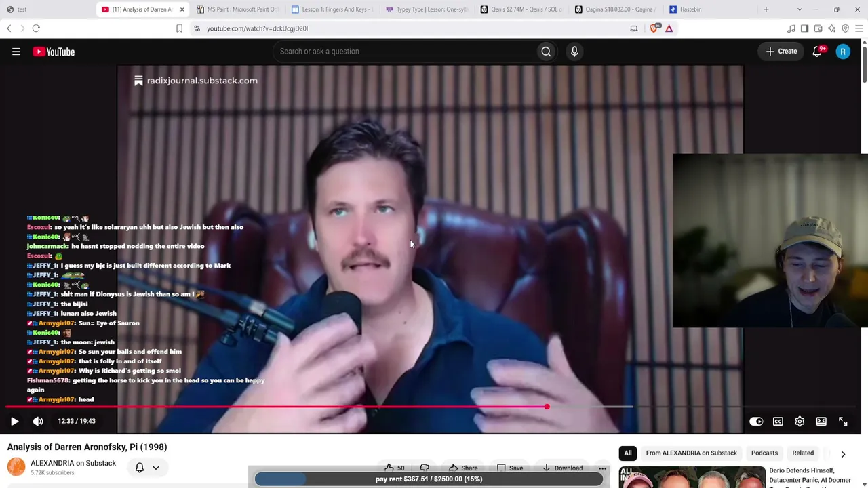Switch to theater mode
The width and height of the screenshot is (868, 488).
point(821,422)
